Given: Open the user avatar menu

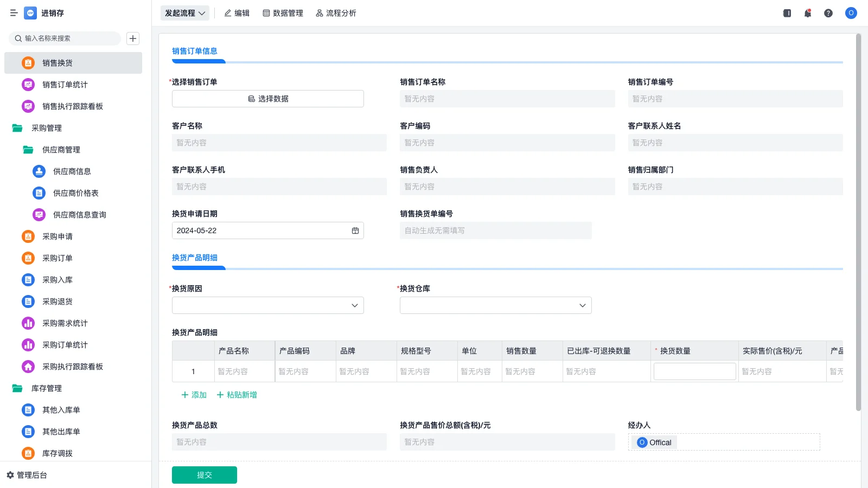Looking at the screenshot, I should 850,13.
